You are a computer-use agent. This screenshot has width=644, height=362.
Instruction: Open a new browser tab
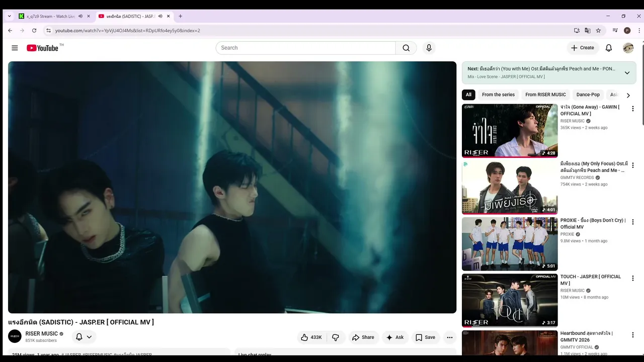[x=181, y=16]
